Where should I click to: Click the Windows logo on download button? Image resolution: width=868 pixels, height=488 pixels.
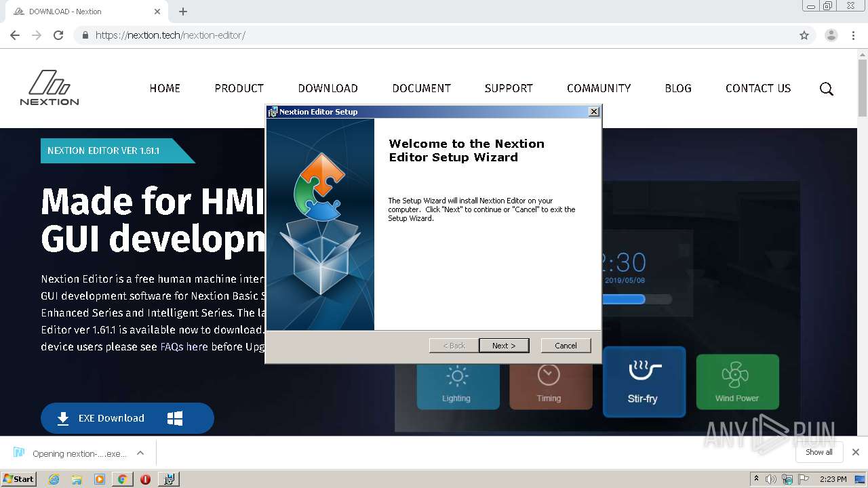point(175,418)
